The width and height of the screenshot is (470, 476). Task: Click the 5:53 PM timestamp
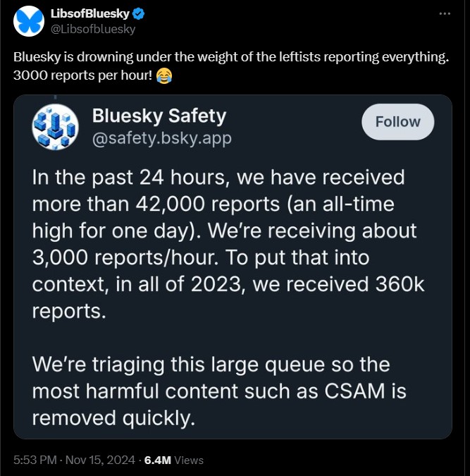pos(35,460)
